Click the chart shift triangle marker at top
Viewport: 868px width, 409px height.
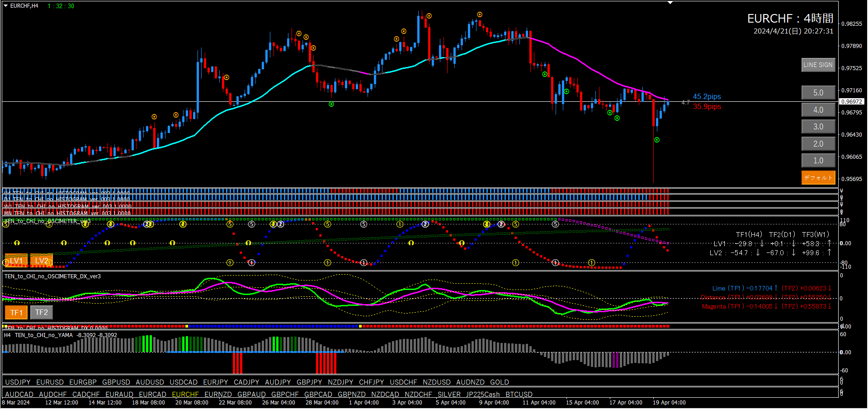tap(670, 3)
